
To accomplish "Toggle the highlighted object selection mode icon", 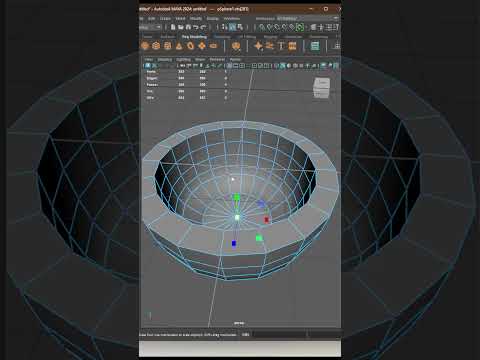I will 232,27.
